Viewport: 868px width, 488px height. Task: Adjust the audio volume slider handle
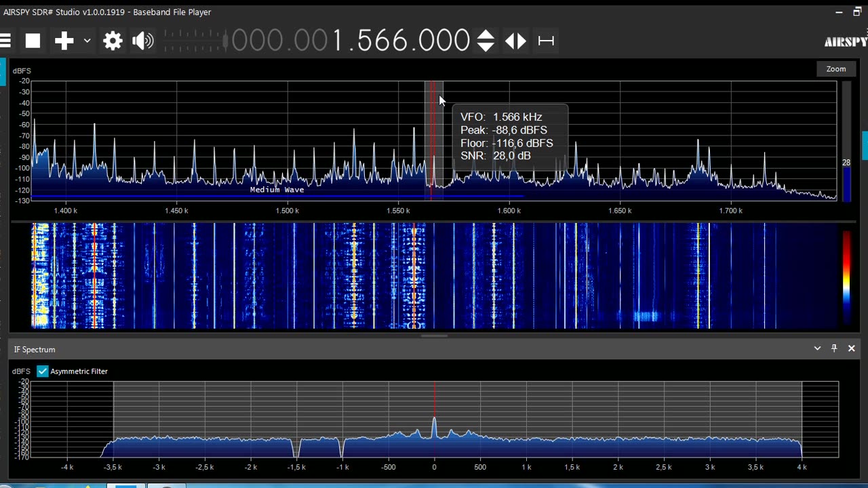click(225, 41)
